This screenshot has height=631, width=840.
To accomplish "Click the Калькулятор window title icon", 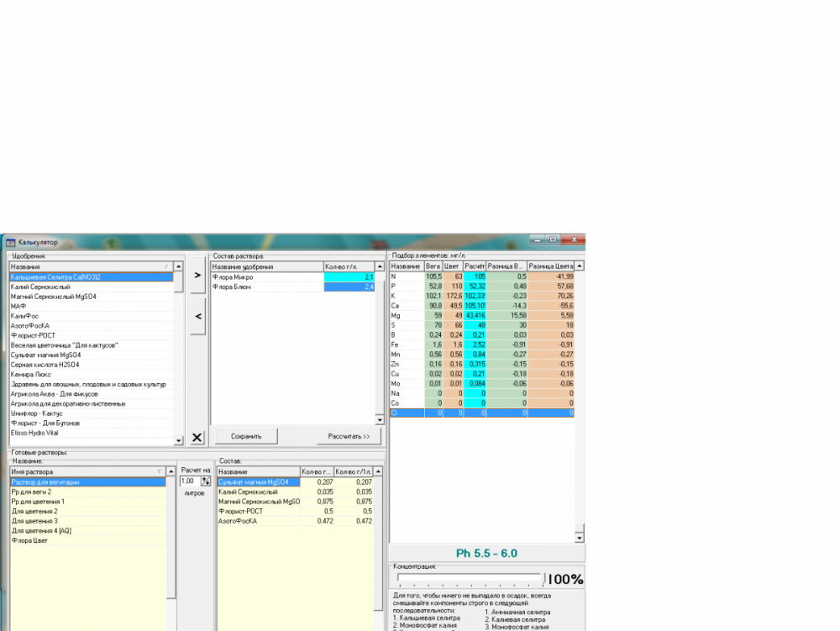I will point(10,243).
